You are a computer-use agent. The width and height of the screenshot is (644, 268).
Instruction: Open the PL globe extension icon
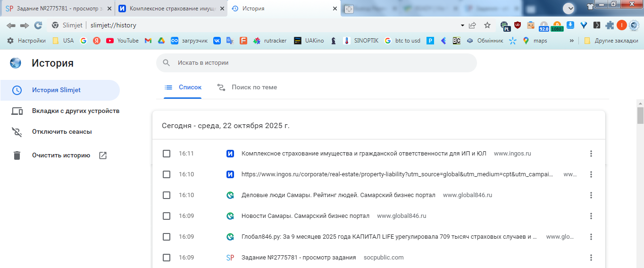click(506, 26)
